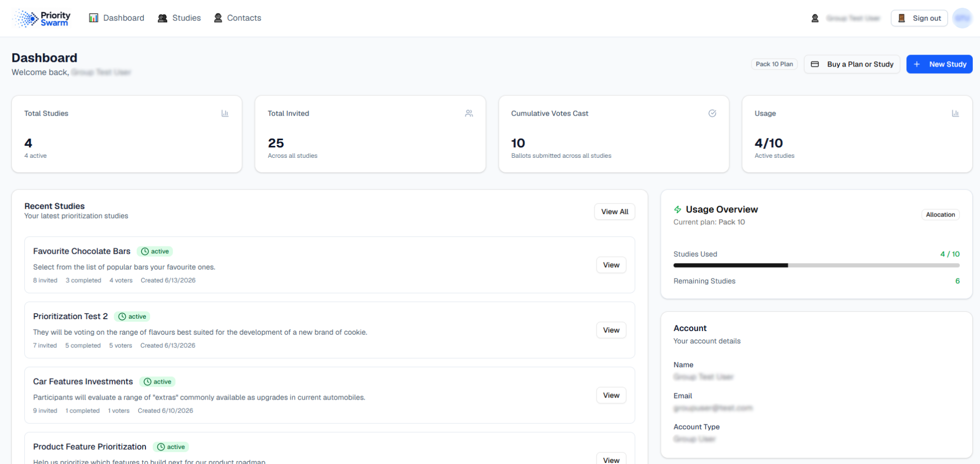Screen dimensions: 980x464
Task: Click the Cumulative Votes Cast value 10
Action: [518, 143]
